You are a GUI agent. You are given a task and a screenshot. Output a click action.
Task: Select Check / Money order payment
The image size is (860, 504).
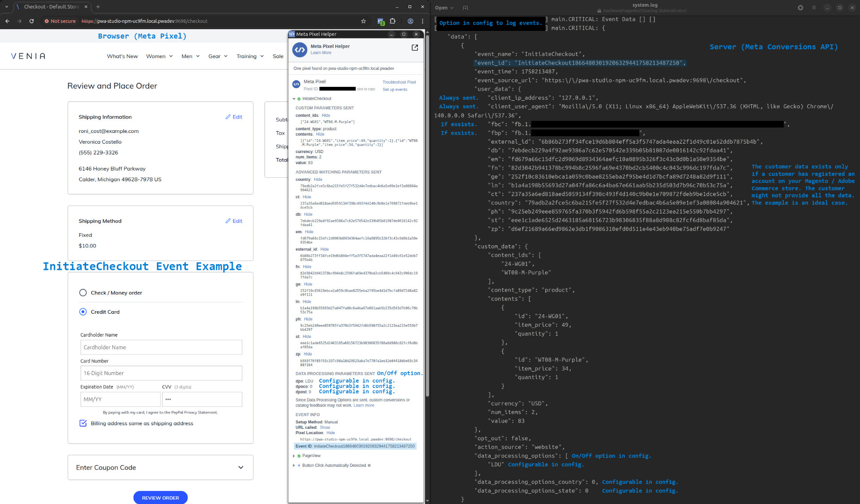[83, 293]
